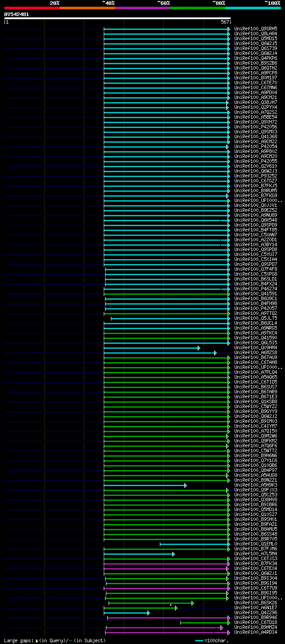Click the green alignment bar for C6TD18
285x644 pixels.
205,623
